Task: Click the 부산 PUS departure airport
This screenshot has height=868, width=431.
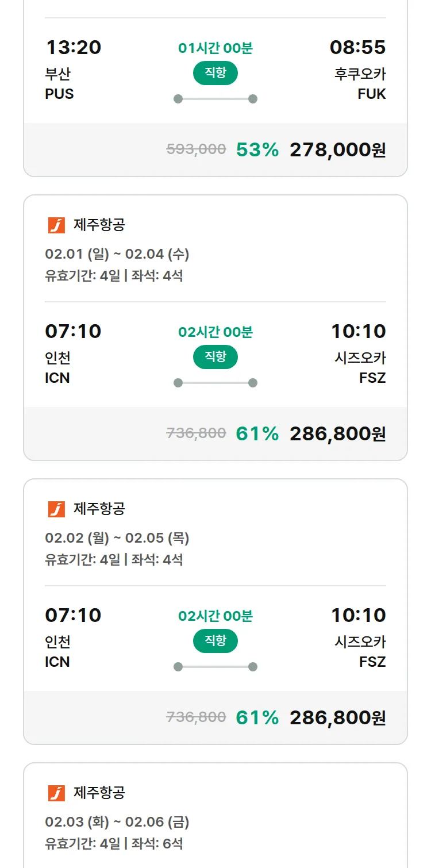Action: coord(59,84)
